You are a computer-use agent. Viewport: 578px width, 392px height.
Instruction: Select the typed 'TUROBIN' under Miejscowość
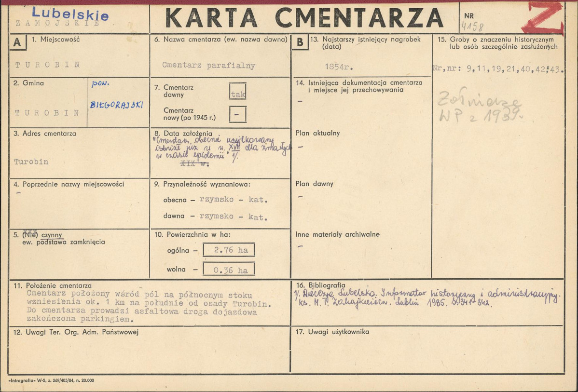click(x=48, y=65)
